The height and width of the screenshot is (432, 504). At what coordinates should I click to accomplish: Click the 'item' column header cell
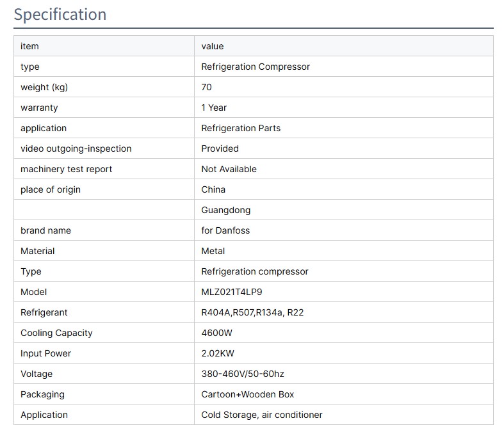tap(29, 46)
